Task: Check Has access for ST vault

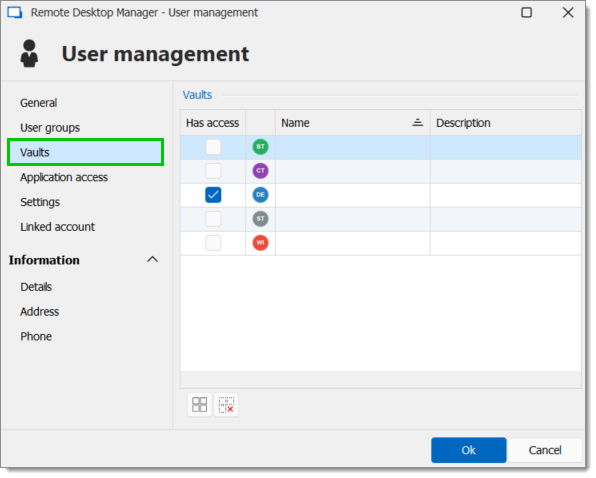Action: tap(213, 219)
